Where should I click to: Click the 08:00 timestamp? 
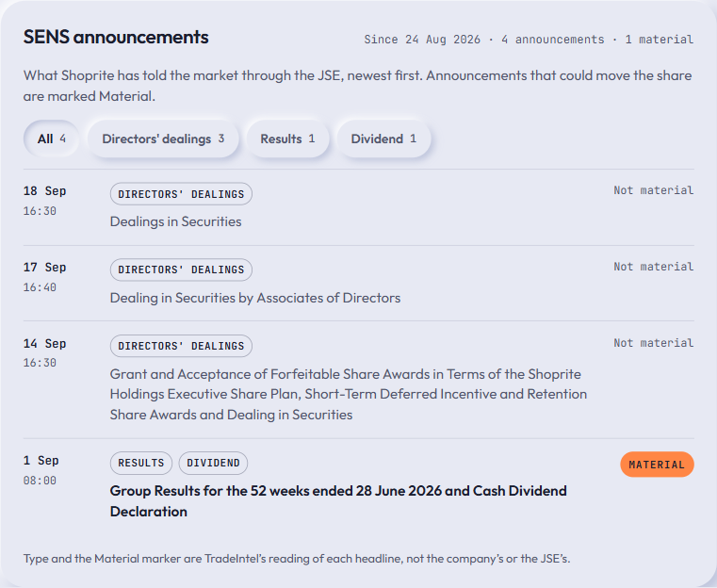pyautogui.click(x=40, y=480)
